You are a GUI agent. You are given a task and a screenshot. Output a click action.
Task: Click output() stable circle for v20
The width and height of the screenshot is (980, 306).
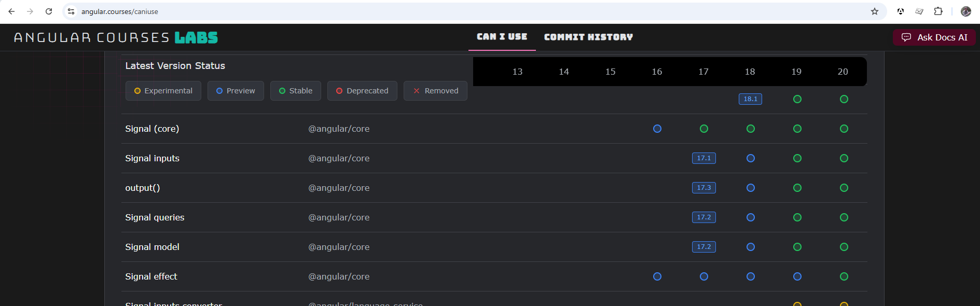point(844,188)
